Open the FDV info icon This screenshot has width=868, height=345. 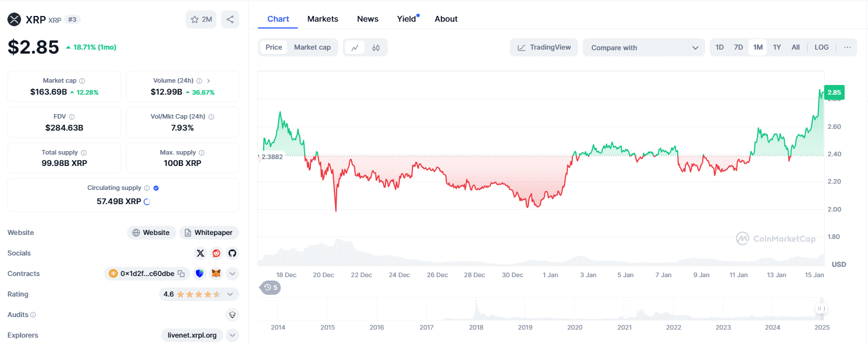click(72, 117)
